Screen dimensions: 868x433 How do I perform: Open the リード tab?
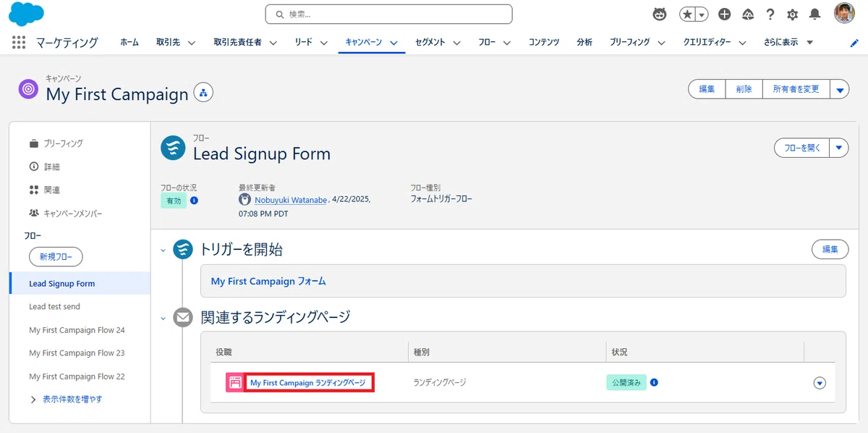point(304,43)
